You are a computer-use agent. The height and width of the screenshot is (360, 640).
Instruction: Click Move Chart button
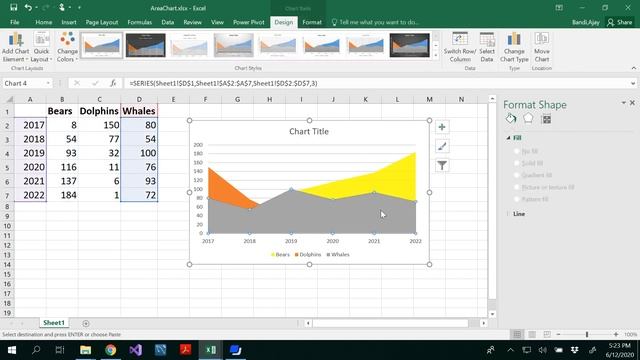pos(542,47)
